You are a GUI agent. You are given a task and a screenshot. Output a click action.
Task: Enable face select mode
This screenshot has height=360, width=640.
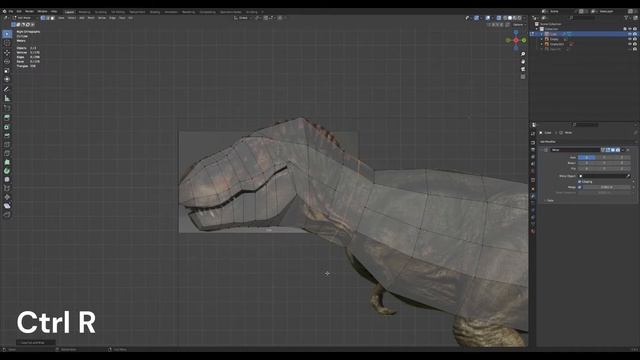pos(52,18)
